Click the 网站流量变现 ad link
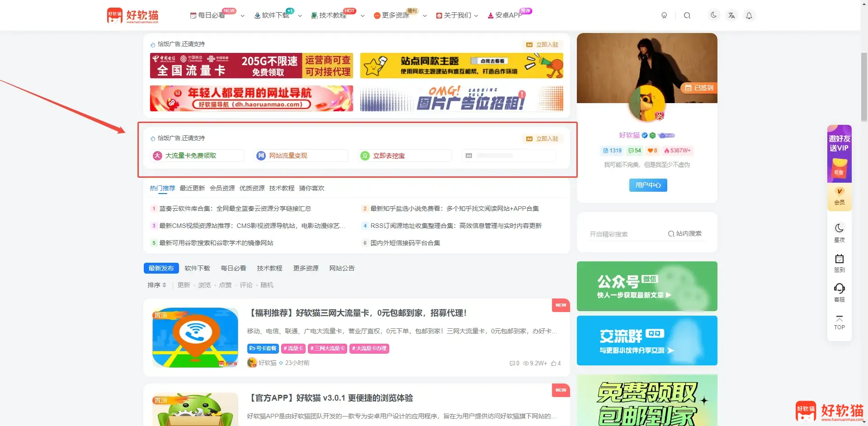Viewport: 868px width, 426px height. tap(301, 156)
